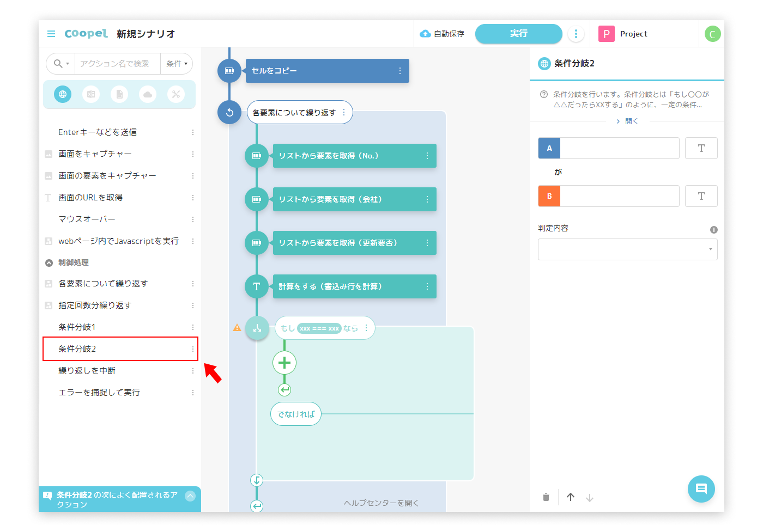Click the でなければ branch label

[296, 414]
